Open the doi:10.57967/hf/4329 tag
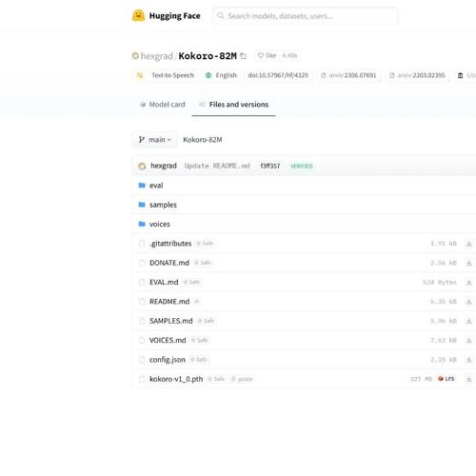The height and width of the screenshot is (476, 476). (278, 75)
